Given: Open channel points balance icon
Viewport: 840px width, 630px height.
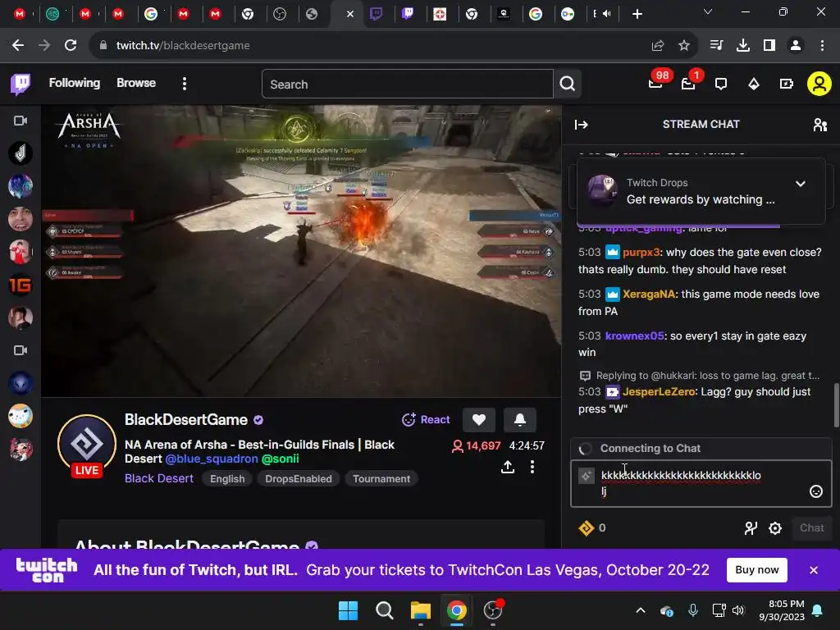Looking at the screenshot, I should [586, 528].
